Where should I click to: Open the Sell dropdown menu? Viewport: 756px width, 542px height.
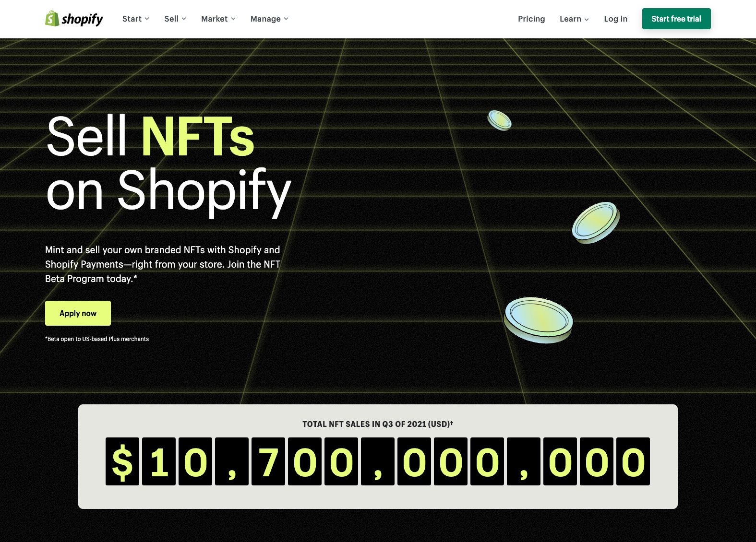click(x=175, y=19)
